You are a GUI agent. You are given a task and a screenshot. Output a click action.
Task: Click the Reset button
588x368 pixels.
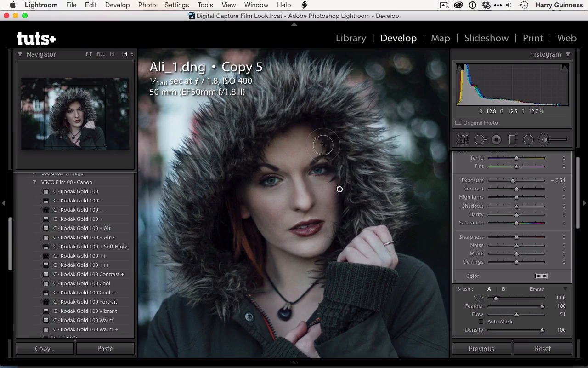tap(543, 349)
